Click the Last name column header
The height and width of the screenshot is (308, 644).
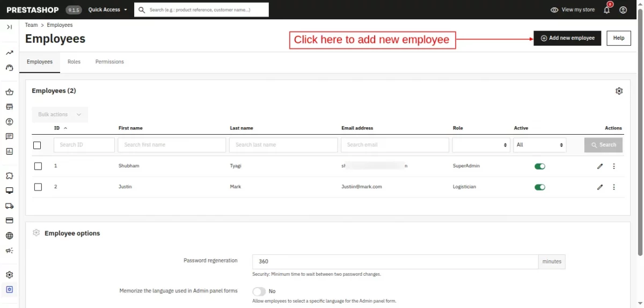point(241,128)
